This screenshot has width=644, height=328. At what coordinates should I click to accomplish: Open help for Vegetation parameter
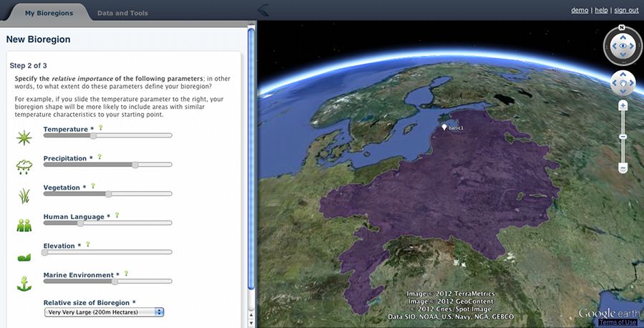coord(93,186)
